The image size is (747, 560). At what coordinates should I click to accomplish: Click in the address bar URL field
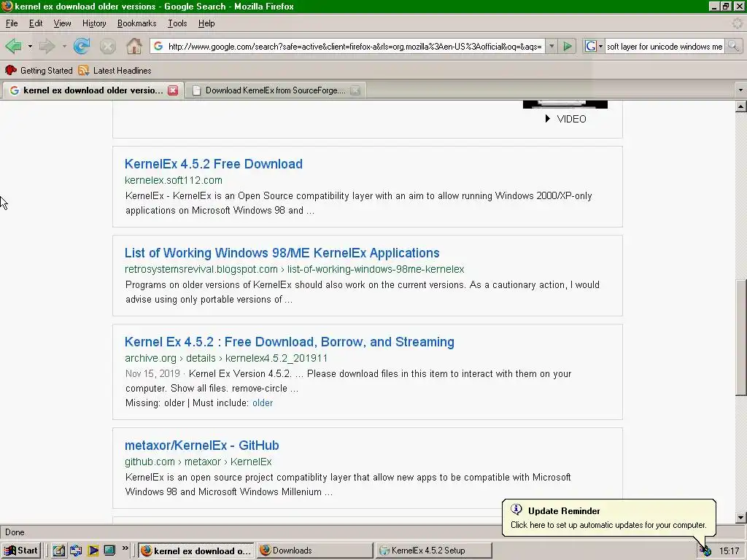tap(355, 46)
